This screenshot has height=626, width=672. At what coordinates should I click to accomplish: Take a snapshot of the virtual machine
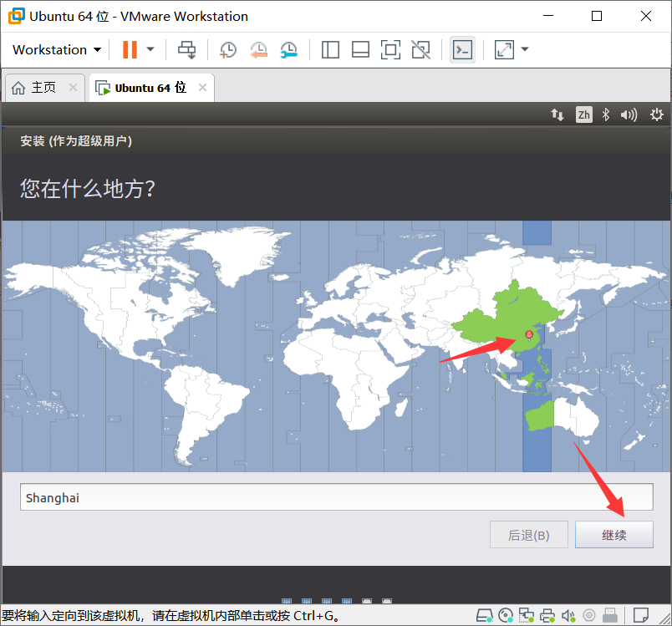(228, 50)
